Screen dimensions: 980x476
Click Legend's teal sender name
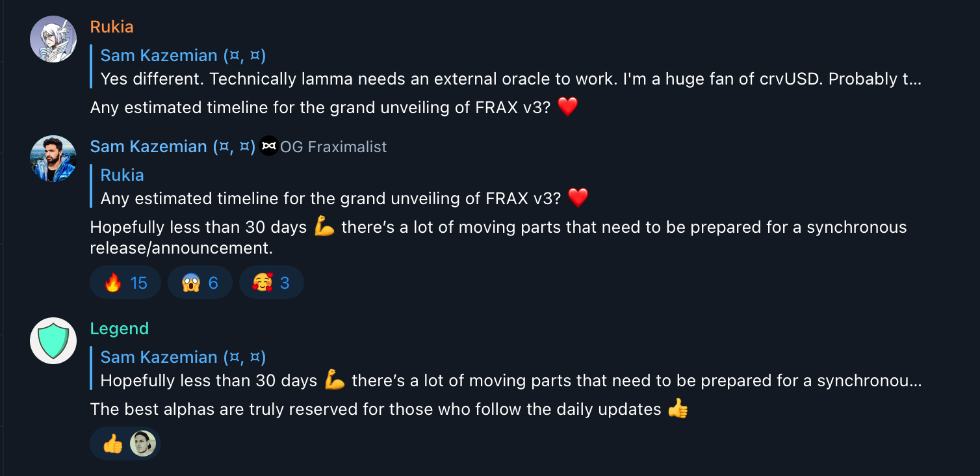(120, 328)
